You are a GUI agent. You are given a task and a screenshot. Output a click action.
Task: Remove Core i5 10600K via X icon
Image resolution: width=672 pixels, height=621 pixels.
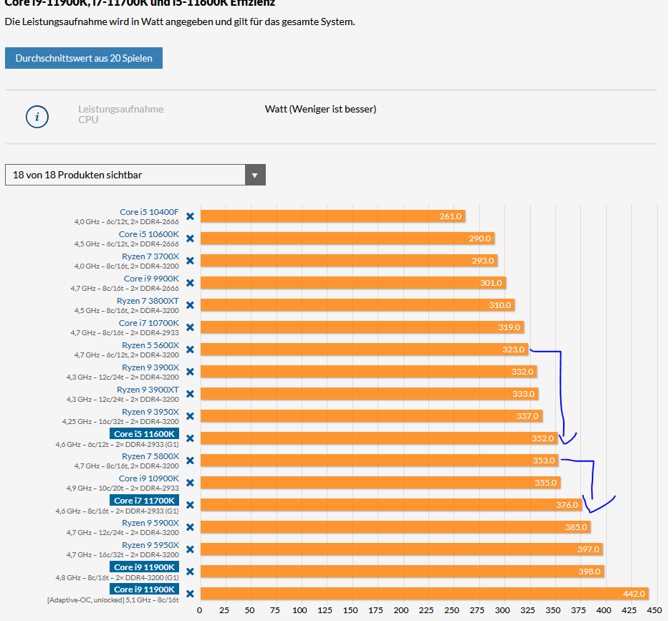[x=190, y=239]
